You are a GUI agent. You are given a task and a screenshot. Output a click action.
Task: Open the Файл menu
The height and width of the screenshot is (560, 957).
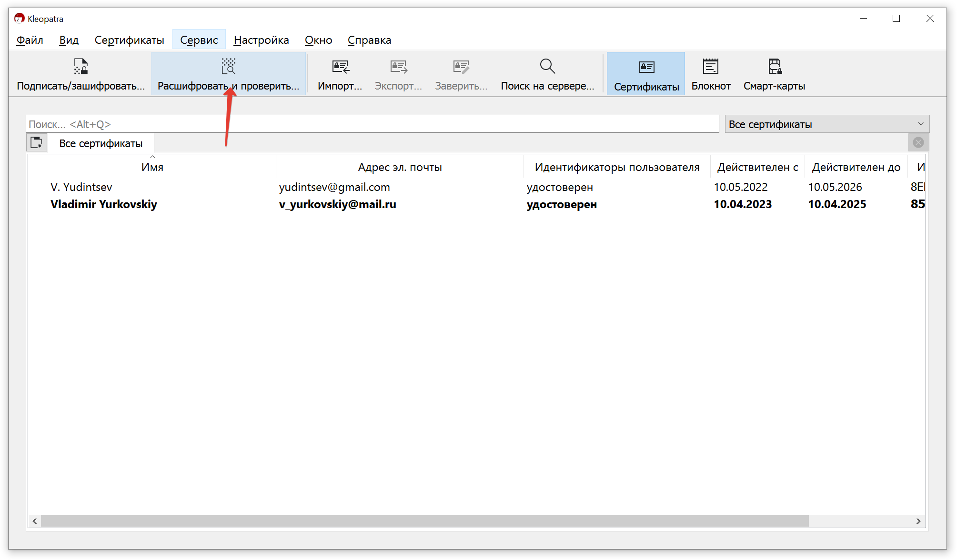pyautogui.click(x=30, y=40)
